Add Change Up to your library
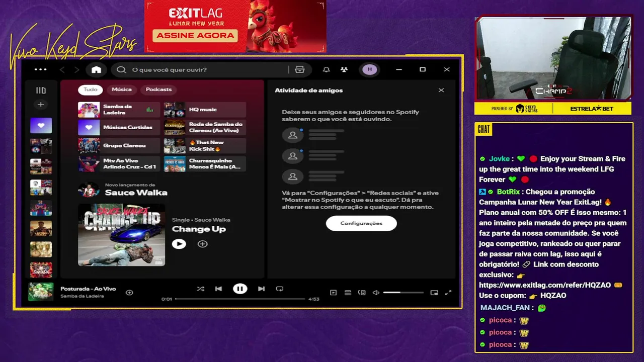This screenshot has height=362, width=644. click(x=202, y=244)
